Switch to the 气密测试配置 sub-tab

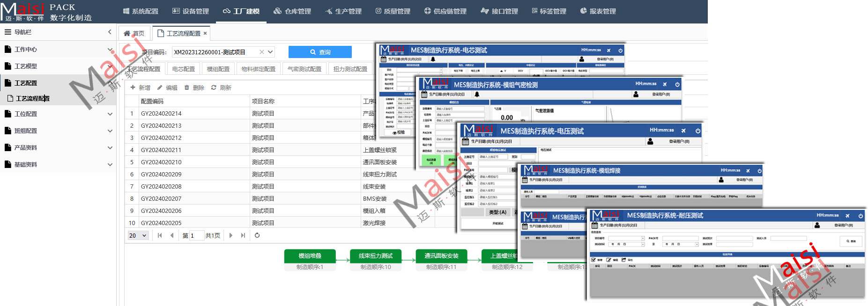tap(304, 69)
